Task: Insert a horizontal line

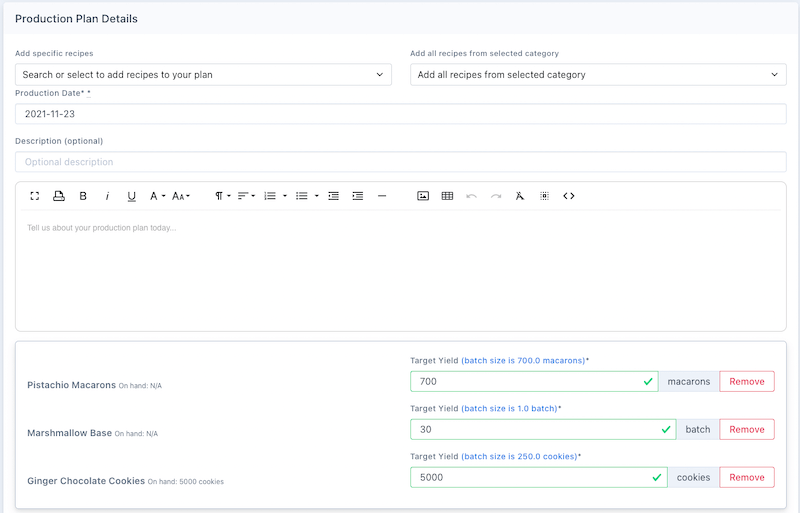Action: 382,196
